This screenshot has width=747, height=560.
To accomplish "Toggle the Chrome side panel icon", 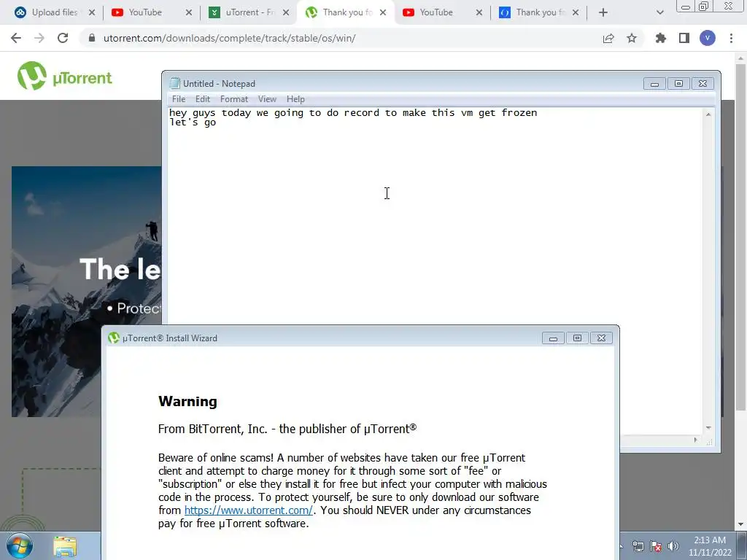I will [x=684, y=38].
